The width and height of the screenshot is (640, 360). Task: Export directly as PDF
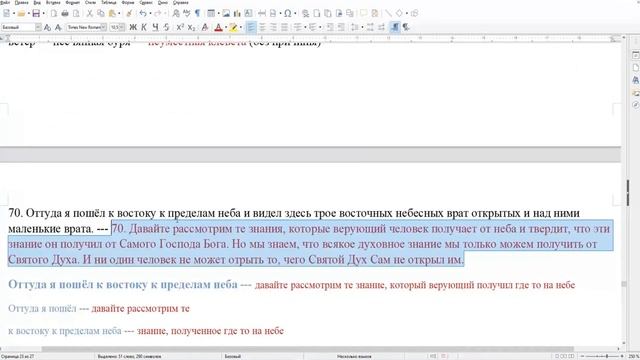53,13
